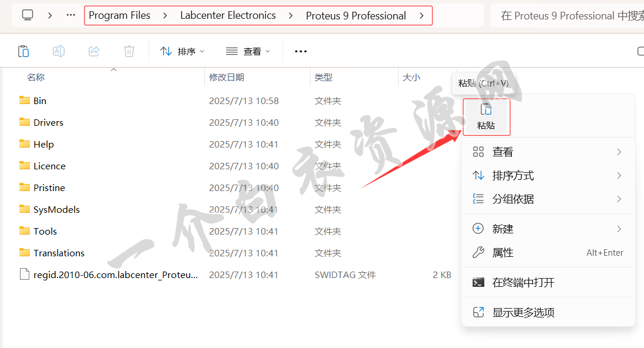644x348 pixels.
Task: Click the Licence folder icon
Action: (x=25, y=165)
